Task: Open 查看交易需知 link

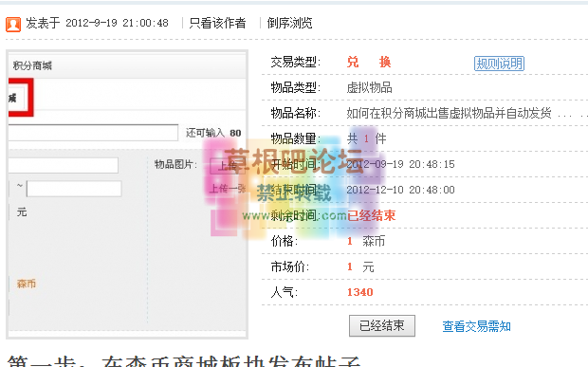Action: click(476, 326)
